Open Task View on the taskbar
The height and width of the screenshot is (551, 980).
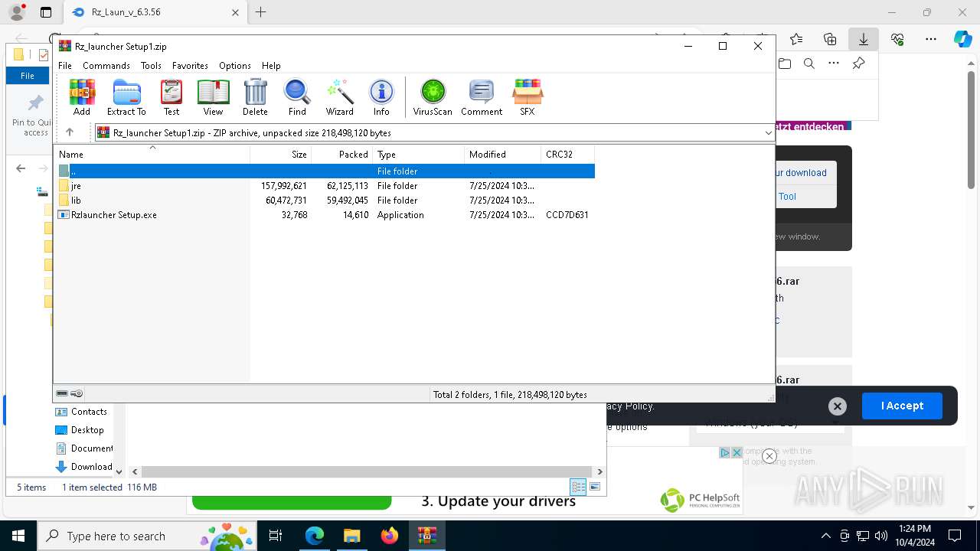point(276,536)
